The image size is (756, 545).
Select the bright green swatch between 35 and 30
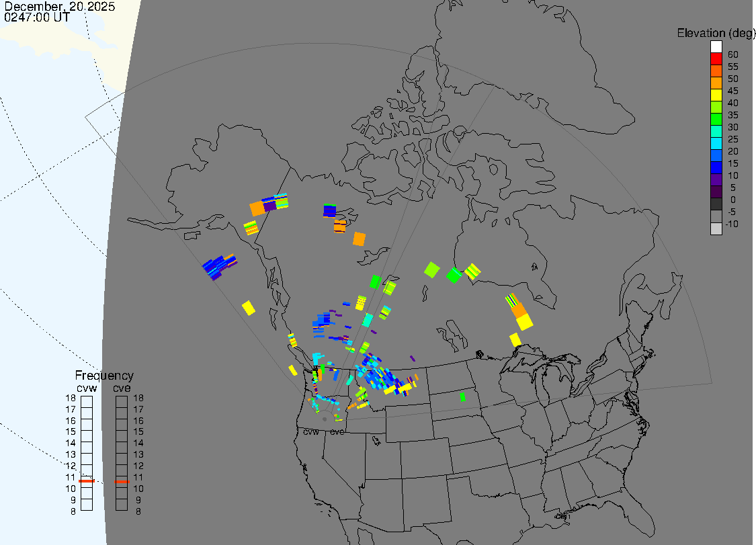coord(716,119)
